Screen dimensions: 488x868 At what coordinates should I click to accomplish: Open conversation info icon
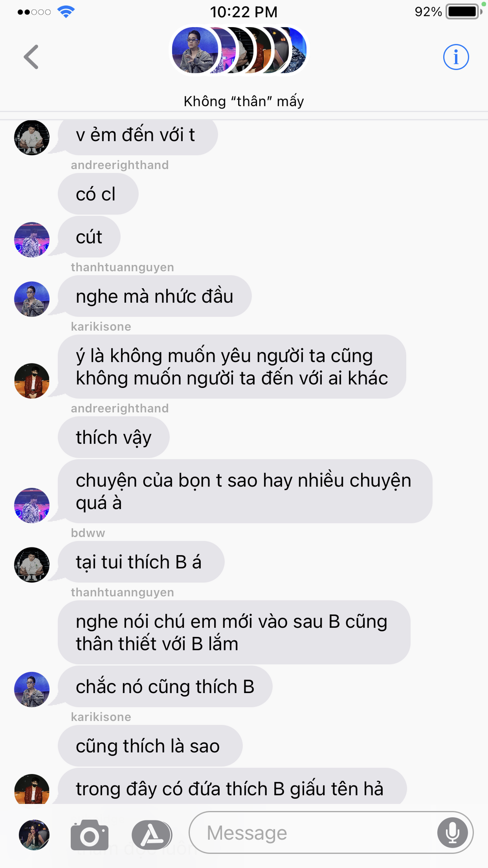coord(455,57)
